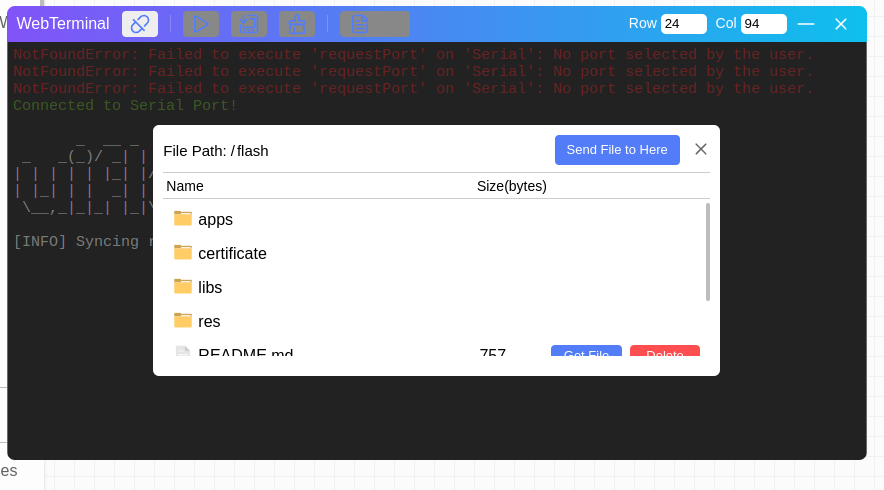Viewport: 884px width, 490px height.
Task: Click the clear terminal broom icon
Action: (x=297, y=24)
